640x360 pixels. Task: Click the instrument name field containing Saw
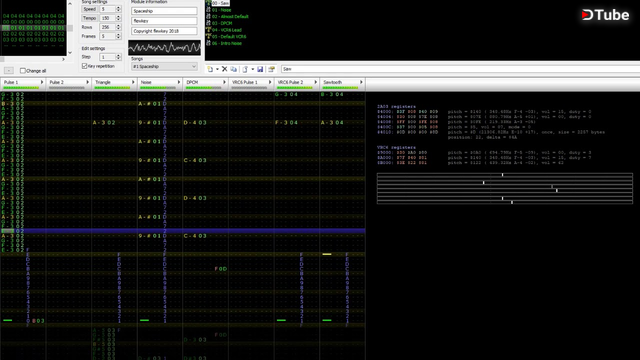pyautogui.click(x=460, y=69)
